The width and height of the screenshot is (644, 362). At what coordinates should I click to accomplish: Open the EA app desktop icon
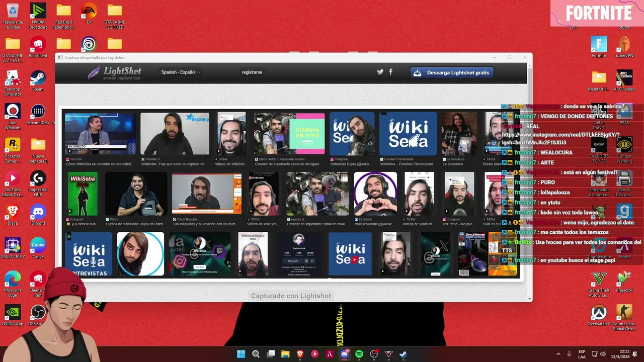(89, 14)
